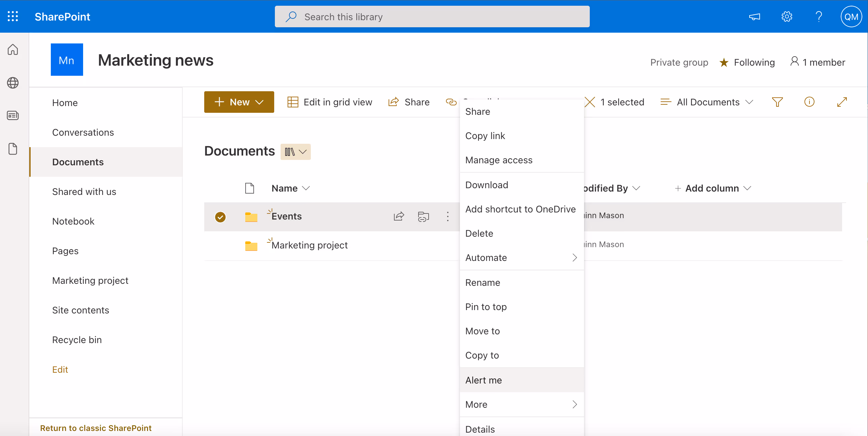868x436 pixels.
Task: Click Return to classic SharePoint link
Action: (x=96, y=428)
